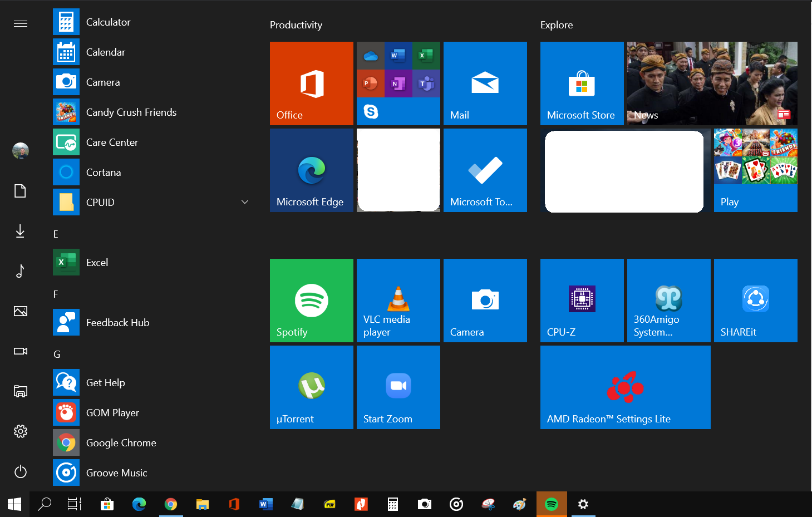
Task: Open the News live tile
Action: coord(712,83)
